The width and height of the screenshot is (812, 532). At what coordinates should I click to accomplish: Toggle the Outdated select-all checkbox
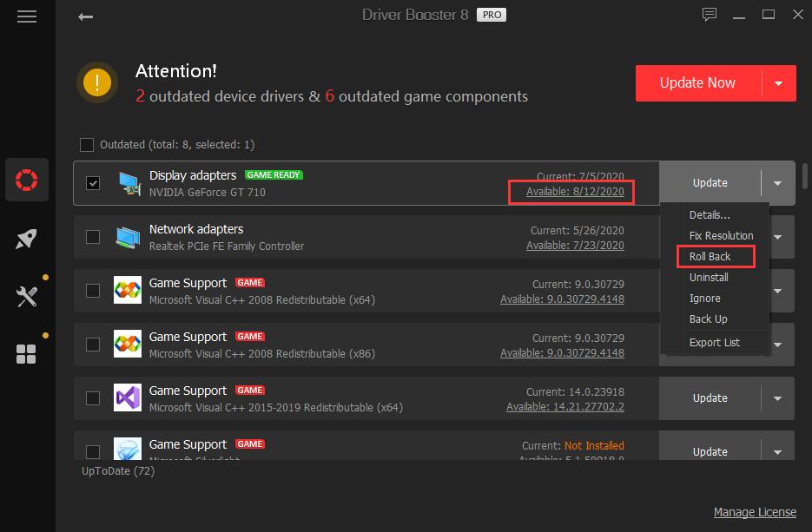click(x=87, y=144)
